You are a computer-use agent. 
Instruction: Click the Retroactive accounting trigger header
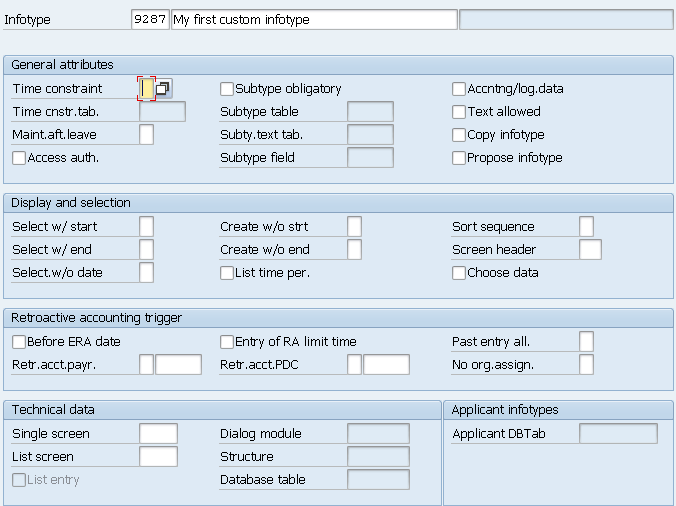[338, 318]
